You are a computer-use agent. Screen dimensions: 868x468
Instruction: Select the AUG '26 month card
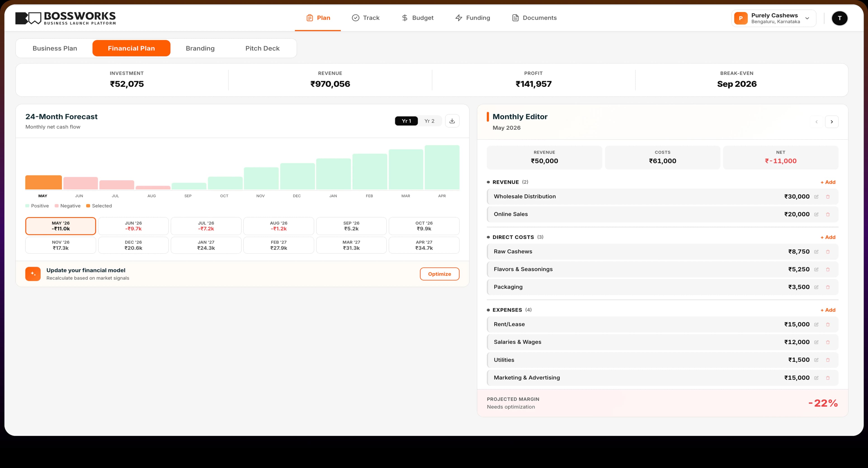click(279, 226)
